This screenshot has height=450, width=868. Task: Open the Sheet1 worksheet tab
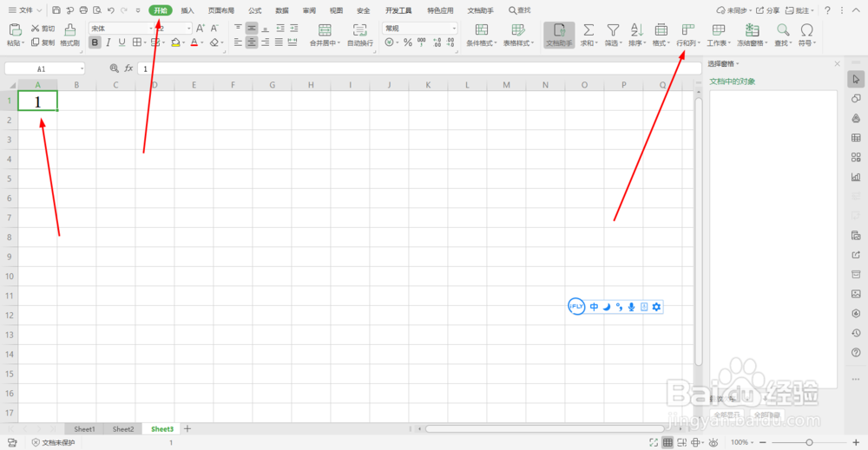click(84, 429)
